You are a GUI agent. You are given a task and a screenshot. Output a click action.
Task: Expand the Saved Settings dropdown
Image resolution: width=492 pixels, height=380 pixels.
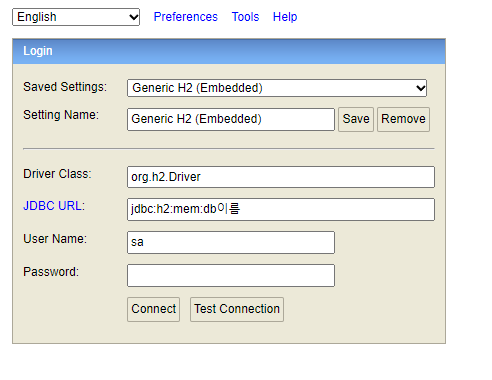[x=277, y=88]
